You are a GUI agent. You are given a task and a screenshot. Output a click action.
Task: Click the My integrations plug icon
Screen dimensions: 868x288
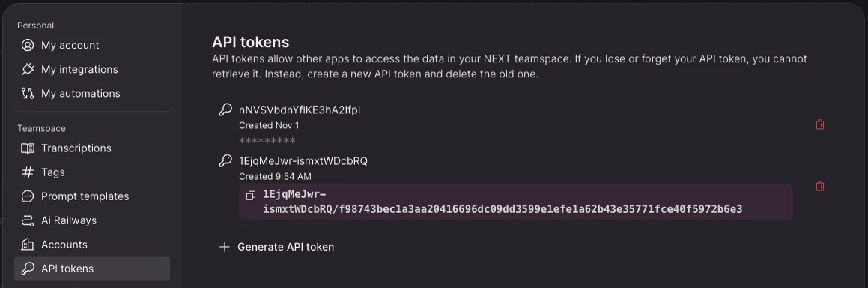point(28,69)
